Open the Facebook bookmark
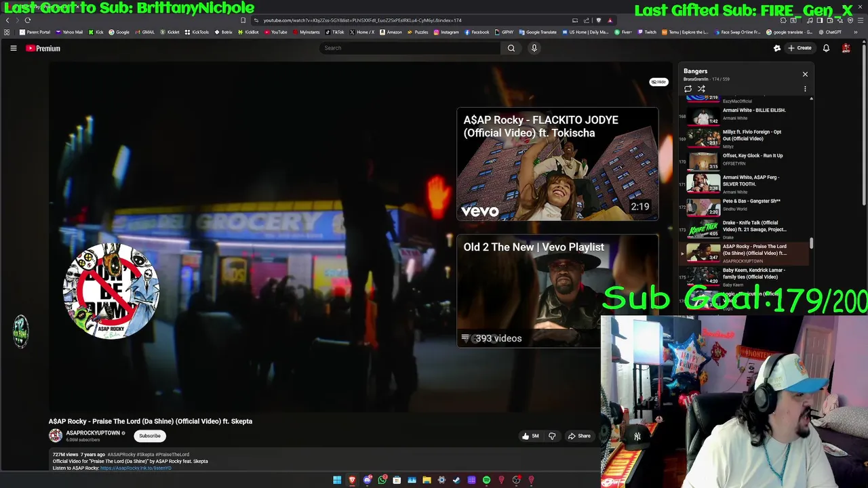 point(477,32)
